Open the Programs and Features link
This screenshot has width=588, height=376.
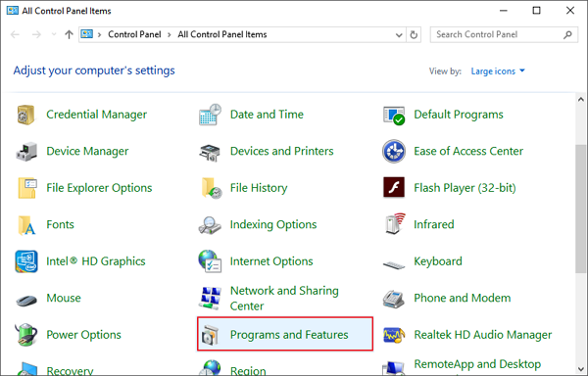click(289, 335)
